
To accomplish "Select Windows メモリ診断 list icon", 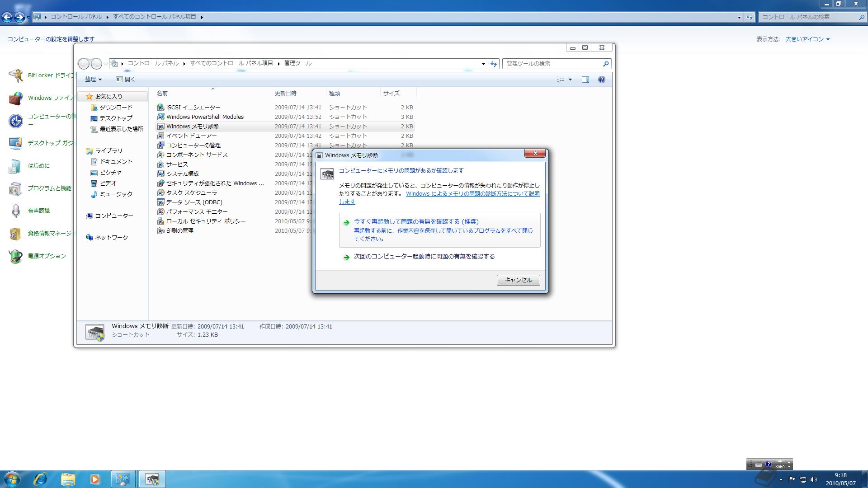I will tap(160, 127).
